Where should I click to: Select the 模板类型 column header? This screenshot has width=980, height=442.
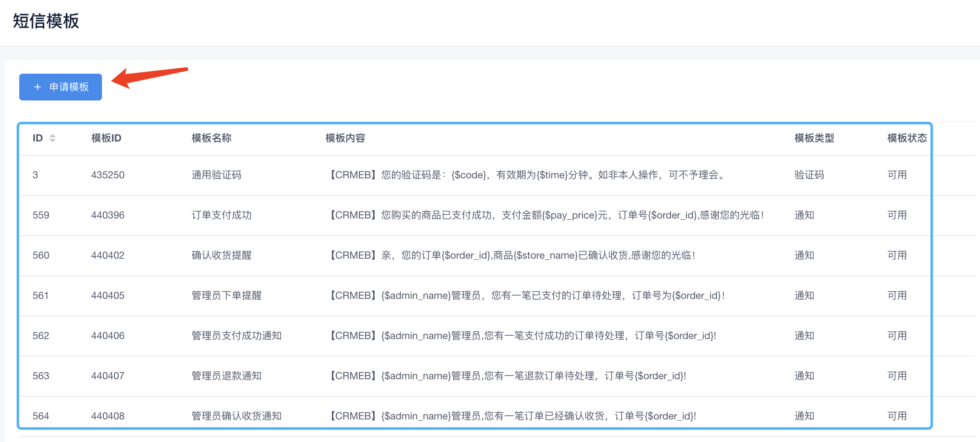pyautogui.click(x=814, y=138)
